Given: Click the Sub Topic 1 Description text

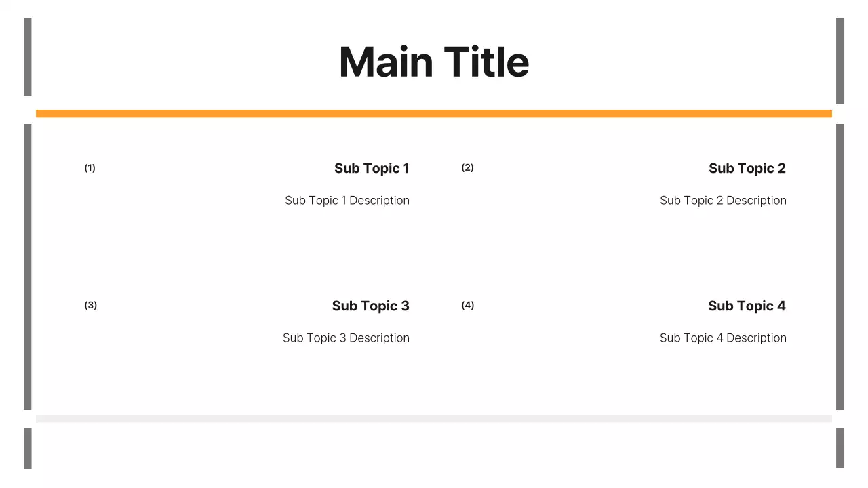Looking at the screenshot, I should [x=347, y=201].
